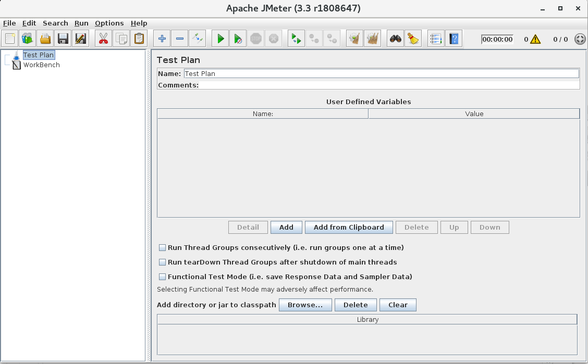
Task: Open the Help blue book icon
Action: pos(454,39)
